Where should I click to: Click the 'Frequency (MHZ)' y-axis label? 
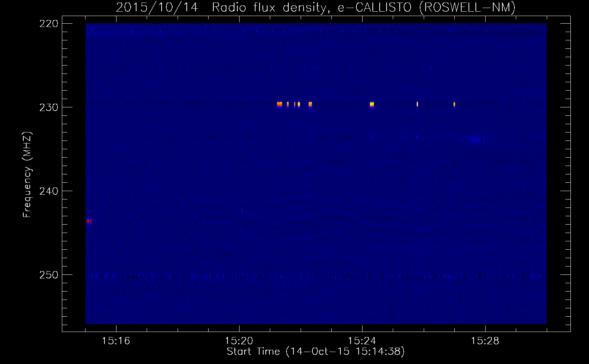[27, 174]
